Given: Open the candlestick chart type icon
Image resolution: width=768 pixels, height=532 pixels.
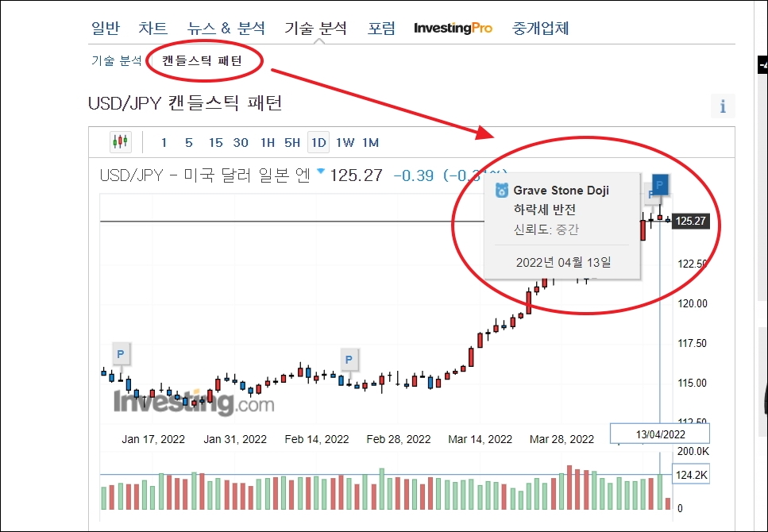Looking at the screenshot, I should click(x=121, y=142).
